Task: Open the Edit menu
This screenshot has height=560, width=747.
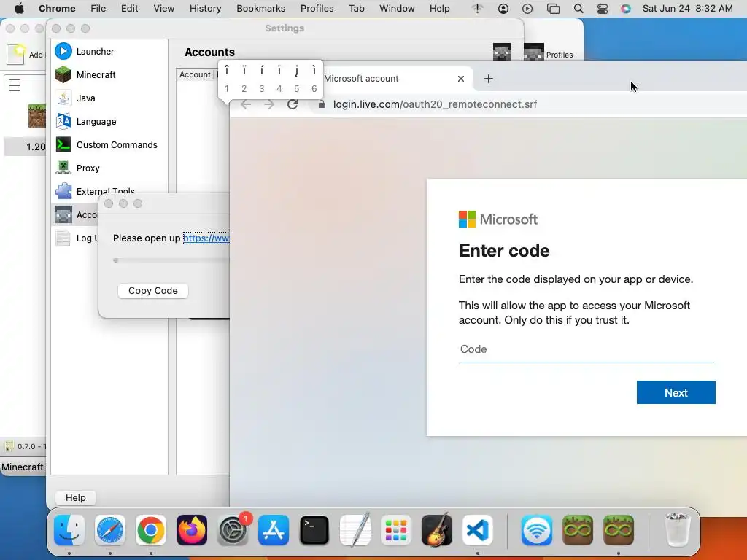Action: pyautogui.click(x=129, y=9)
